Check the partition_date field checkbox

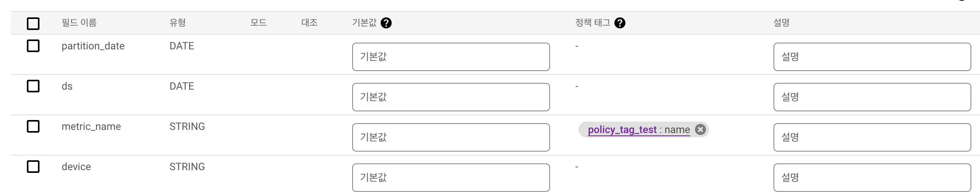pyautogui.click(x=33, y=46)
